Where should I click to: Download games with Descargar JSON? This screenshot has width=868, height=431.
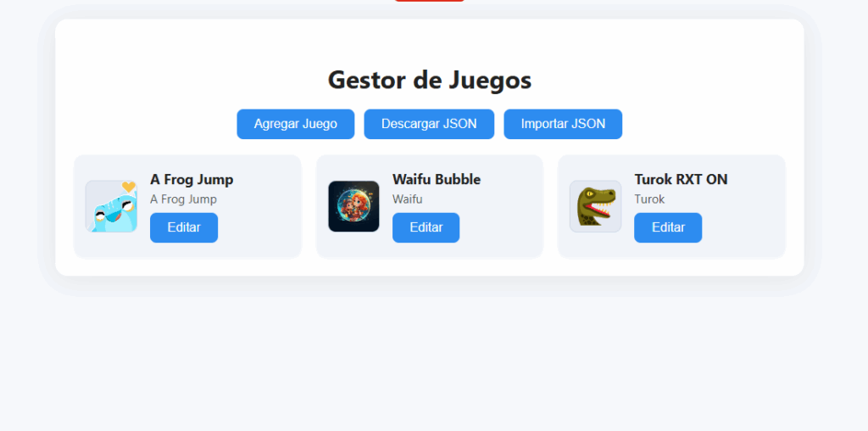pos(429,124)
